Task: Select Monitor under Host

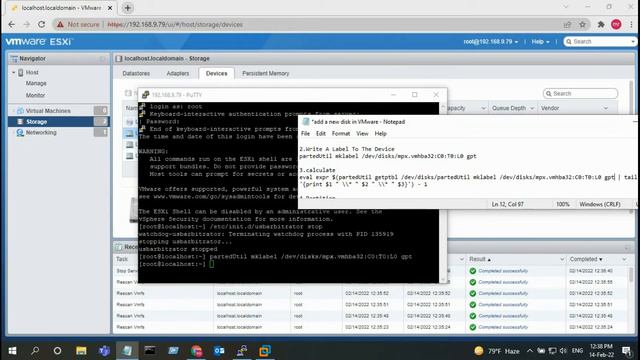Action: pyautogui.click(x=35, y=95)
